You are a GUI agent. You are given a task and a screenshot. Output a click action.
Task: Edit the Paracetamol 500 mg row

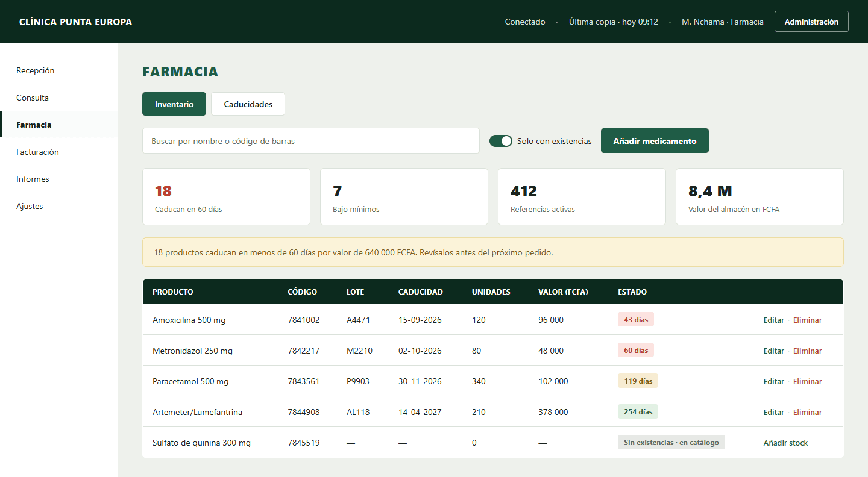pos(773,381)
